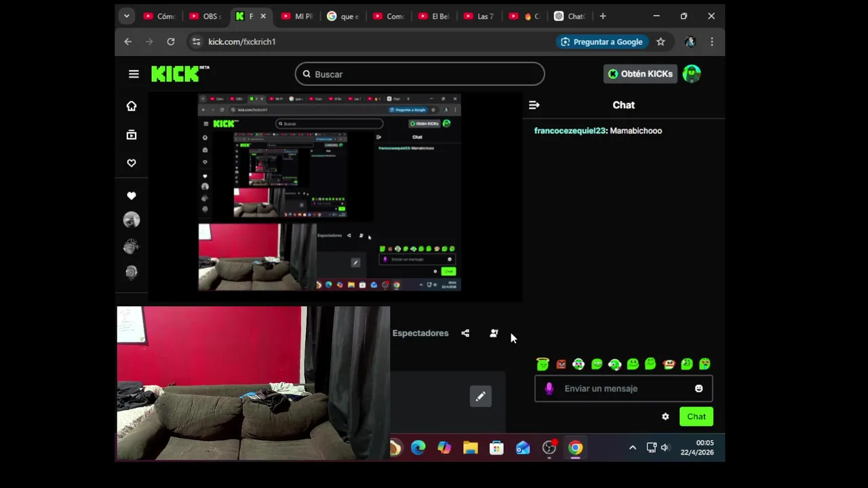Open the emoji picker in message box
This screenshot has height=488, width=868.
tap(698, 388)
